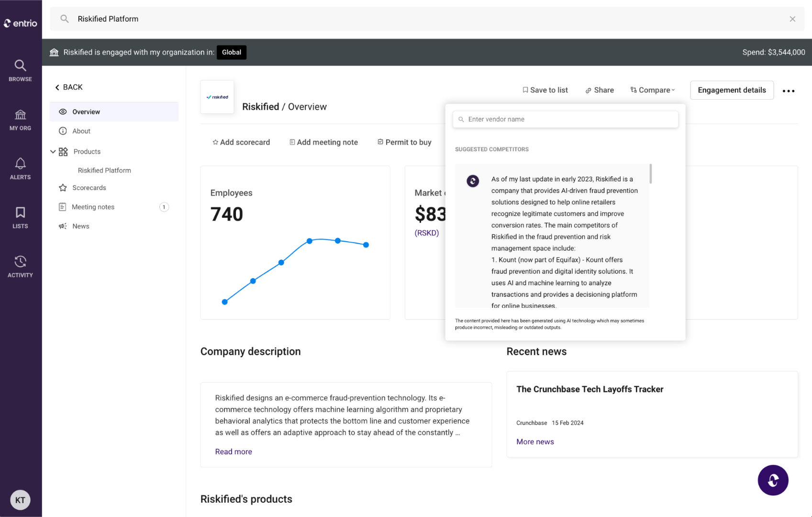The image size is (812, 517).
Task: Select the Global region badge
Action: pos(232,52)
